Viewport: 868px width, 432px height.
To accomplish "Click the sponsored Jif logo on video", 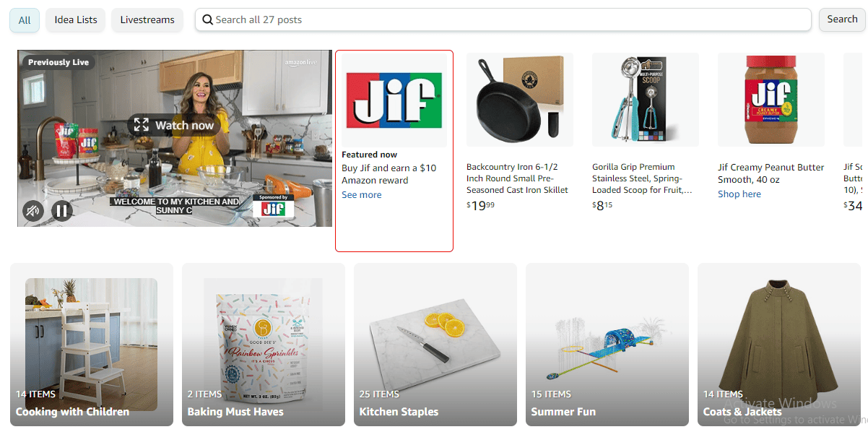I will (274, 207).
